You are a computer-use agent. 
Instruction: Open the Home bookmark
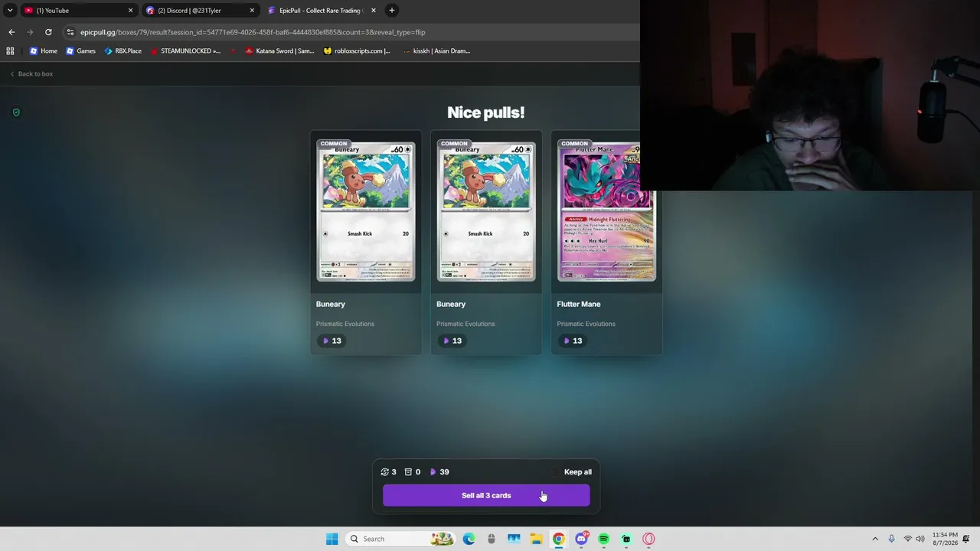(x=43, y=51)
